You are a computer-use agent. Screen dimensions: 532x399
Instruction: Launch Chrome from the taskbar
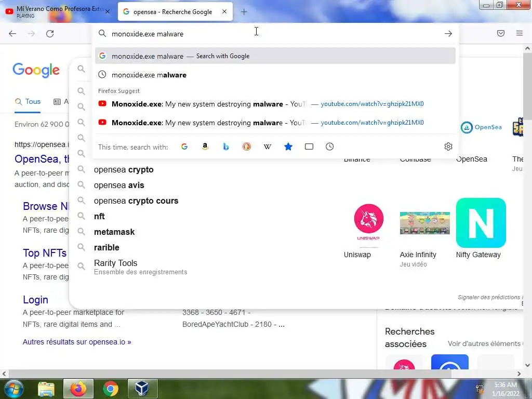coord(111,389)
